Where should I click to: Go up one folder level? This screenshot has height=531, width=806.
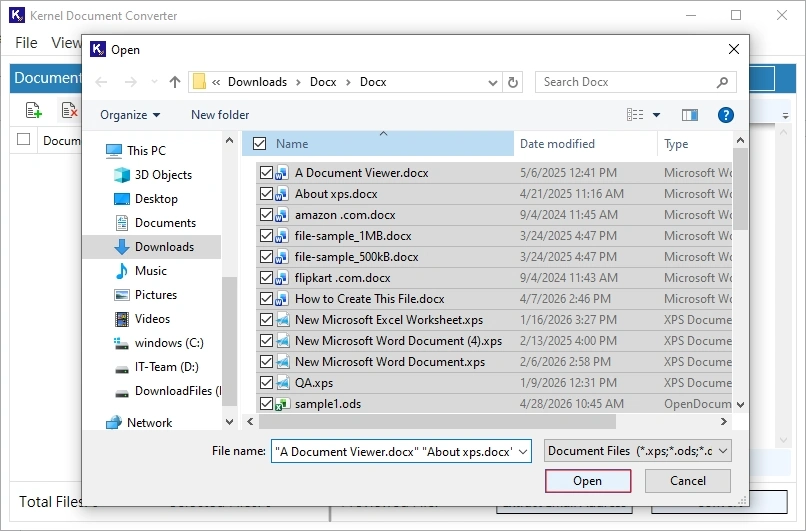[175, 82]
